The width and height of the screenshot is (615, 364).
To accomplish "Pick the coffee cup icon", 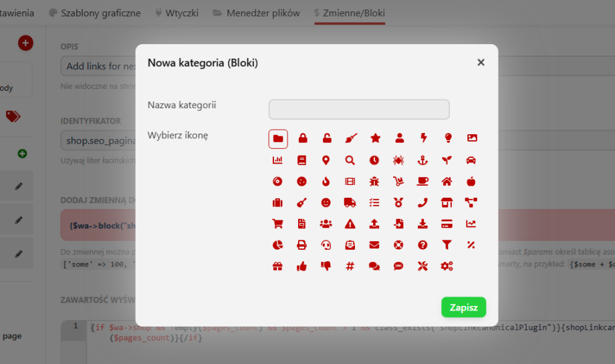I will click(x=423, y=181).
